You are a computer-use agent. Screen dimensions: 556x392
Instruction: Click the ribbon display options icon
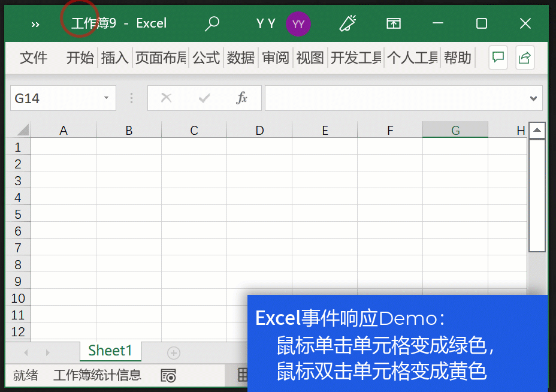pyautogui.click(x=394, y=23)
